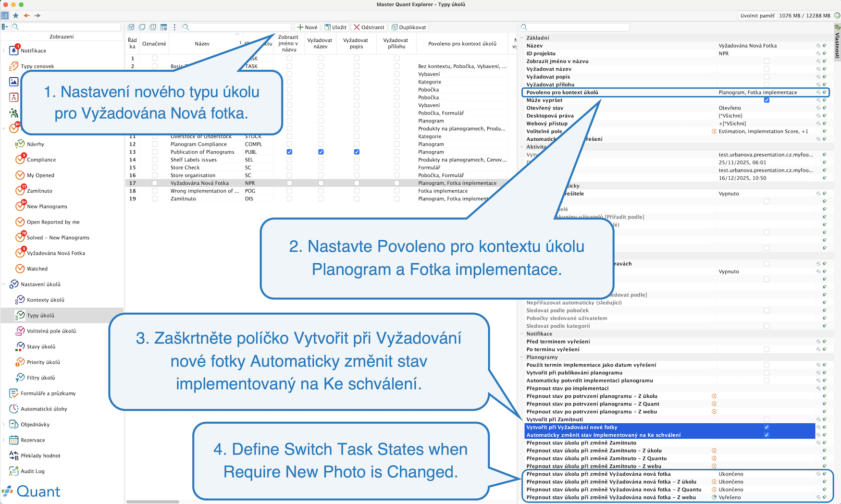Image resolution: width=841 pixels, height=504 pixels.
Task: Focus the table toolbar search field
Action: tap(236, 27)
